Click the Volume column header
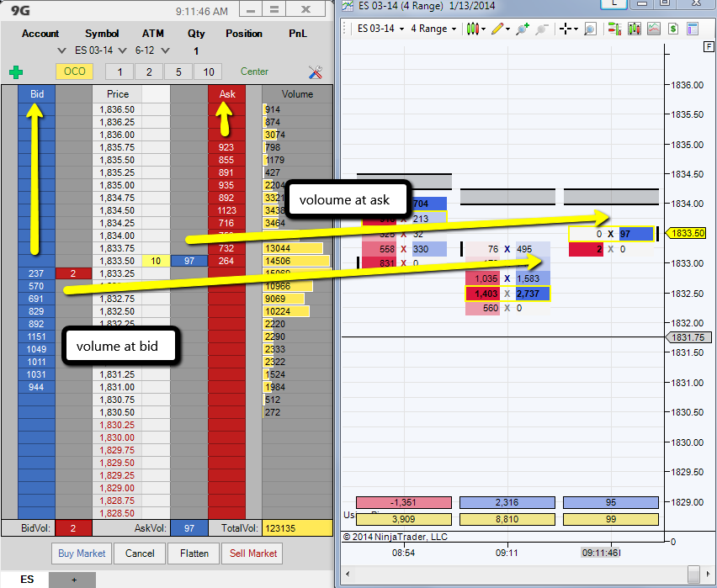 297,93
